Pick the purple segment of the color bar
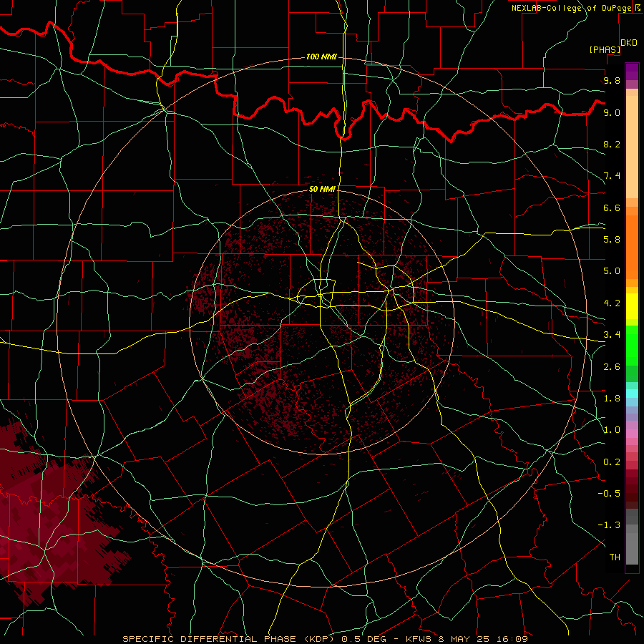 tap(632, 72)
